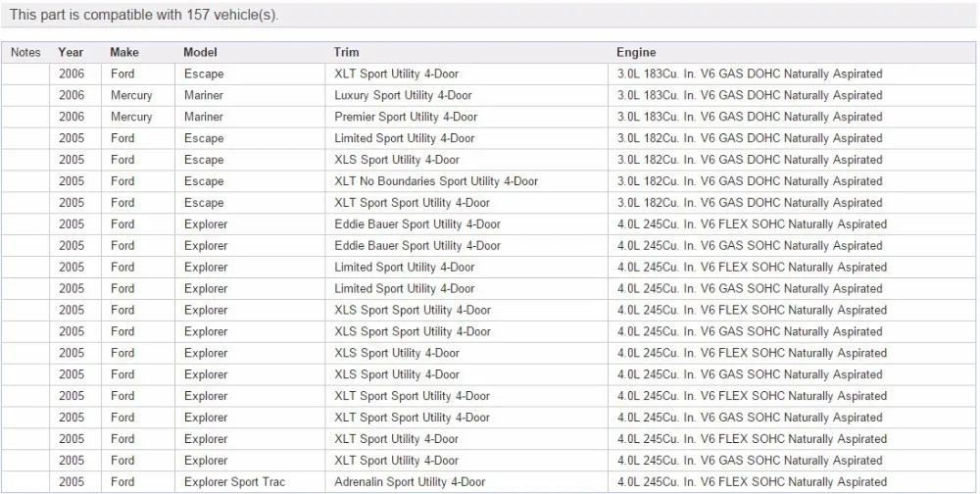
Task: Select FLEX engine in Explorer "XLS Sport Sport Utility" row
Action: coord(752,310)
